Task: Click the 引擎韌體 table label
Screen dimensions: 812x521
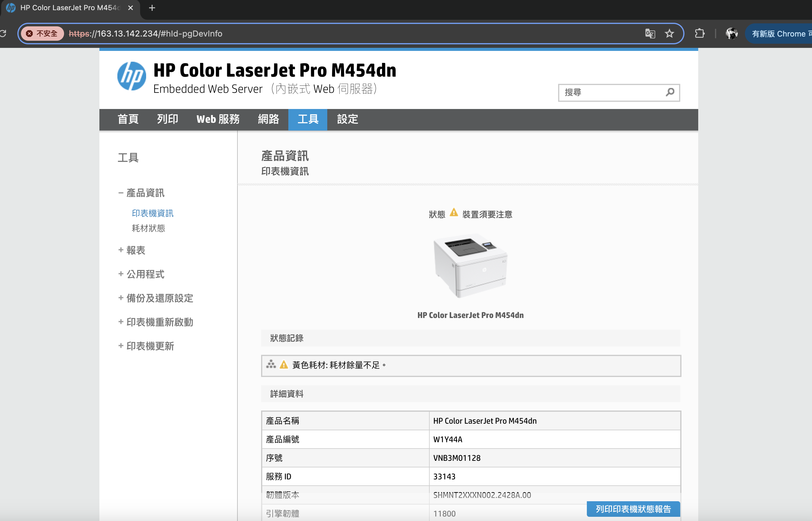Action: 282,514
